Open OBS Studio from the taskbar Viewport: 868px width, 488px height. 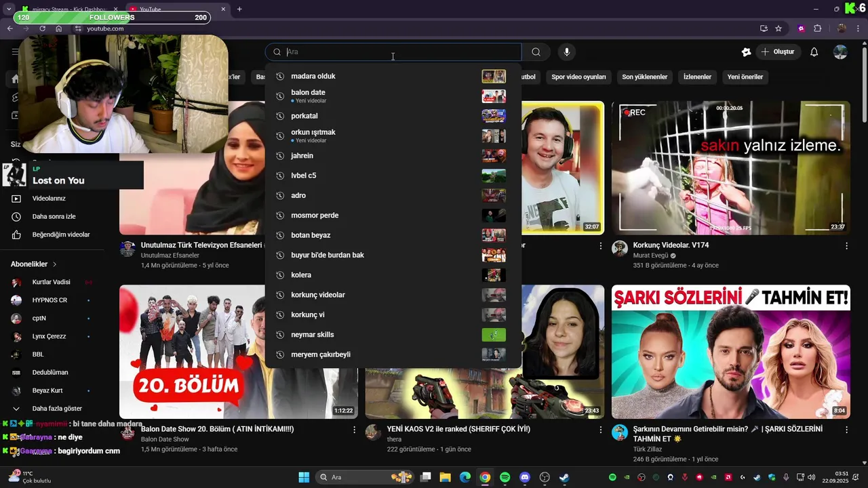544,477
